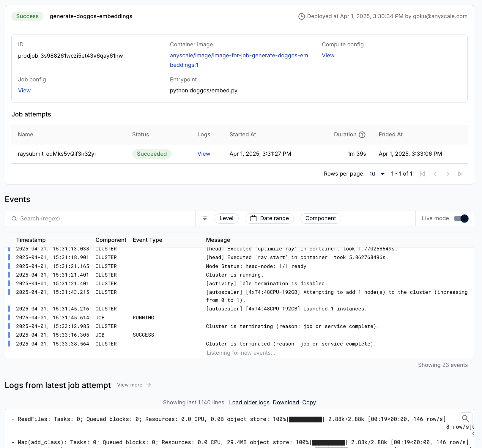This screenshot has height=448, width=482.
Task: Open the Level filter dropdown
Action: tap(226, 218)
